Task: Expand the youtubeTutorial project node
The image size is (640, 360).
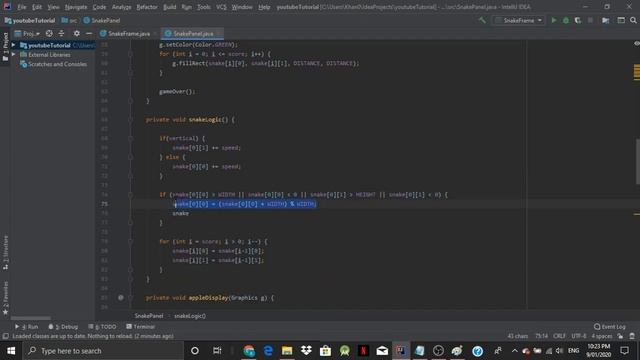Action: point(13,45)
